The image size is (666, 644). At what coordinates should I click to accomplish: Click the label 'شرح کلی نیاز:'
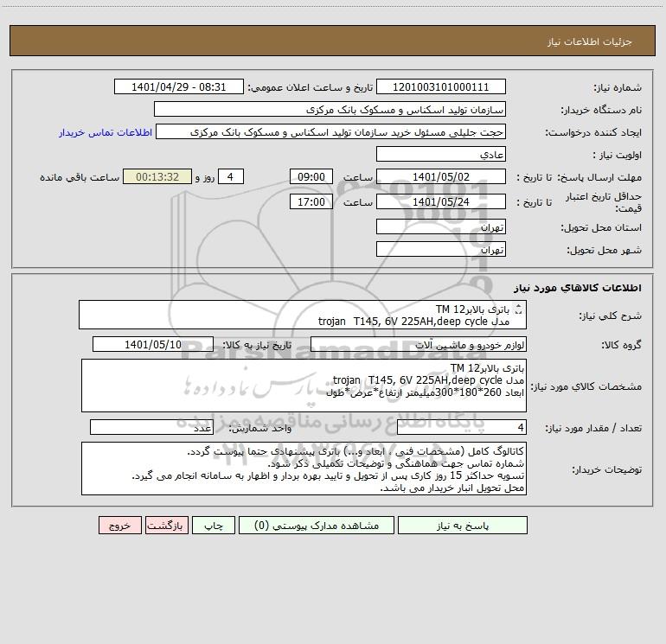click(x=611, y=316)
